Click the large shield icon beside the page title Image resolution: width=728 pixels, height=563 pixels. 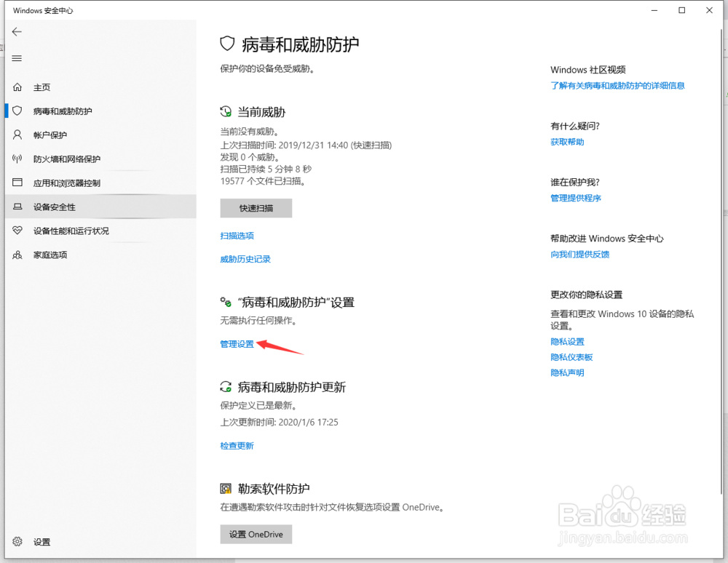[227, 44]
